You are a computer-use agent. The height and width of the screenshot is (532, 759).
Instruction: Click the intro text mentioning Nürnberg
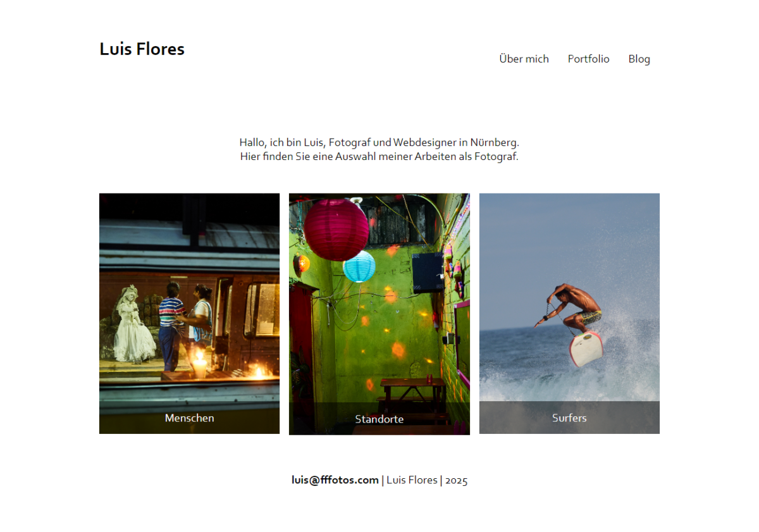coord(379,142)
